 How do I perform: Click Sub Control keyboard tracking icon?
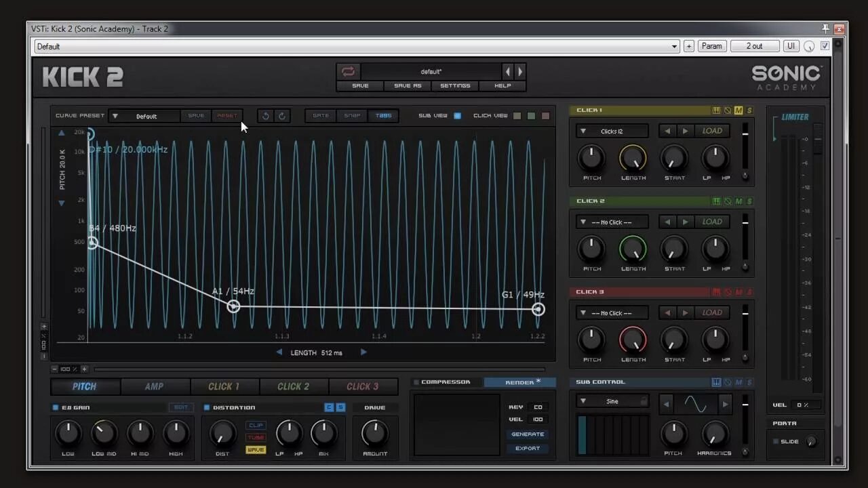coord(716,382)
